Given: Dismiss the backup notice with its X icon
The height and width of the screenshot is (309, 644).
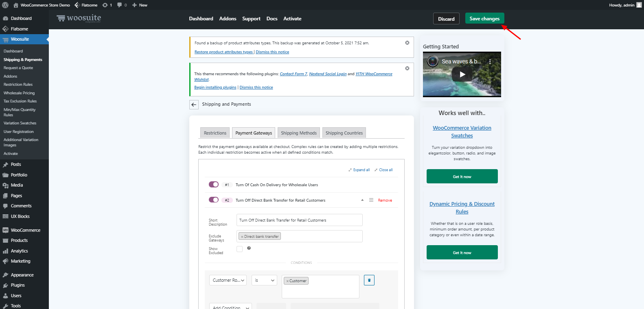Looking at the screenshot, I should 407,43.
